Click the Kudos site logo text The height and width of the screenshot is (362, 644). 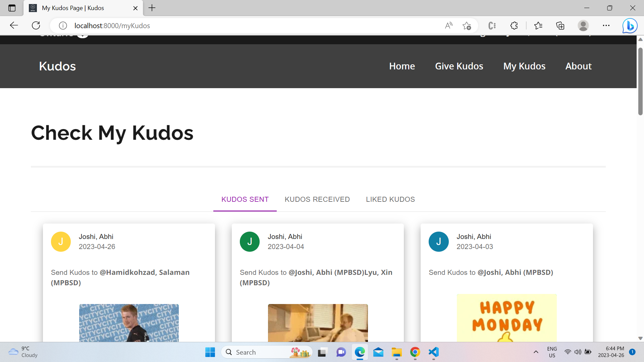(57, 66)
